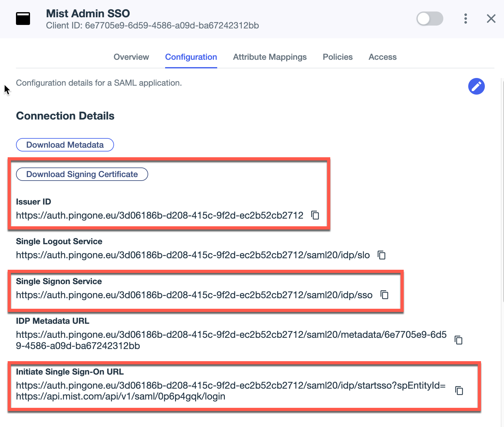Select the Configuration tab

click(x=191, y=57)
